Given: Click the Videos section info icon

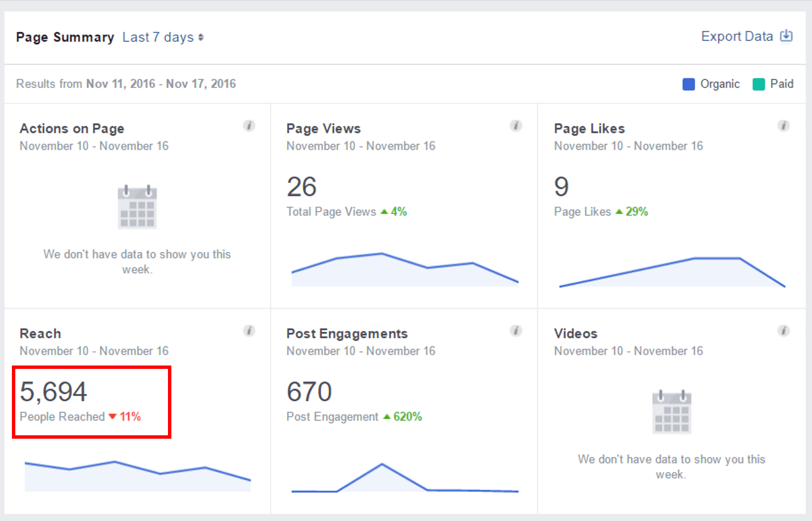Looking at the screenshot, I should point(784,330).
